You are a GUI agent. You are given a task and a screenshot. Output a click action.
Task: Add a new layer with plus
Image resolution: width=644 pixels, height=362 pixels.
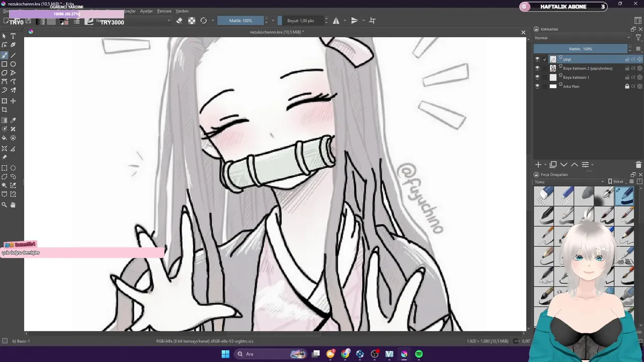coord(538,165)
